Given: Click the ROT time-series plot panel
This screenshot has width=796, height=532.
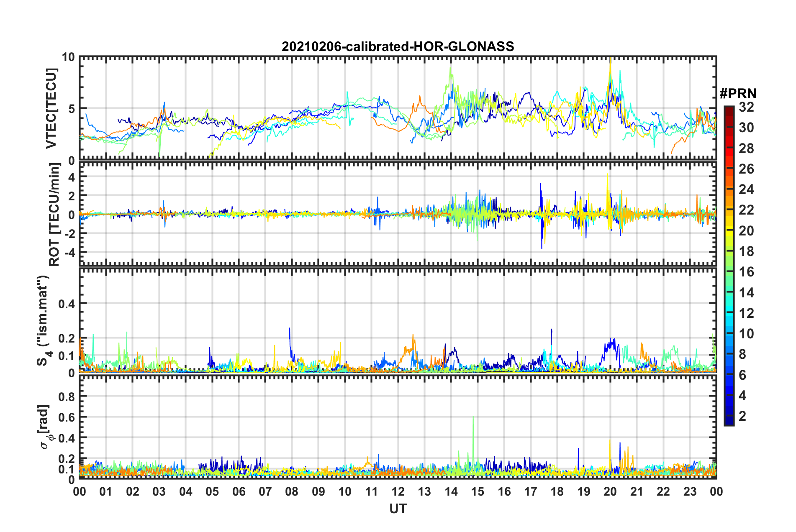Looking at the screenshot, I should [x=398, y=214].
